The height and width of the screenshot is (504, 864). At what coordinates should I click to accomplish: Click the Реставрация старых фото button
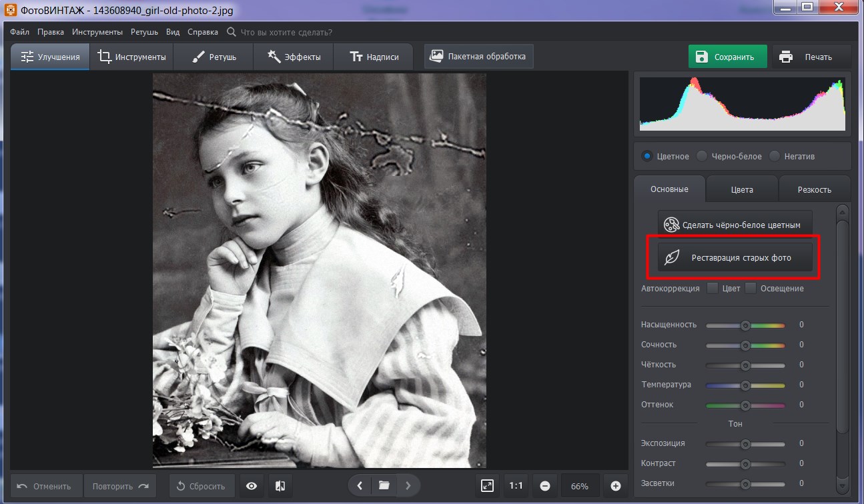pos(735,257)
